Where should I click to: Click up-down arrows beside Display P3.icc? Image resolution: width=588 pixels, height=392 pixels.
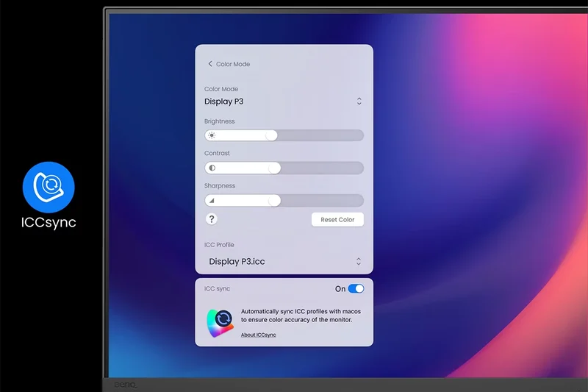pos(359,261)
